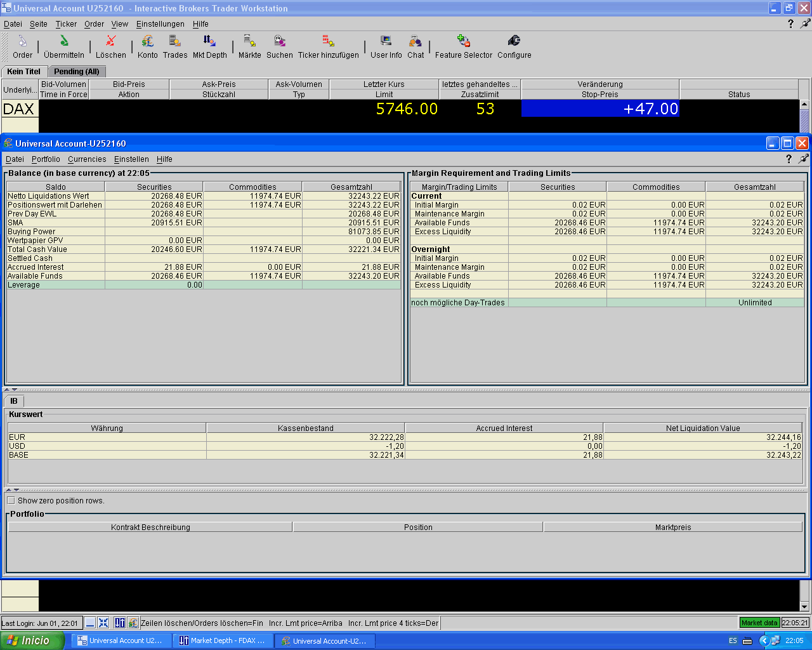Expand hidden tray icons arrow
812x650 pixels.
[x=764, y=640]
